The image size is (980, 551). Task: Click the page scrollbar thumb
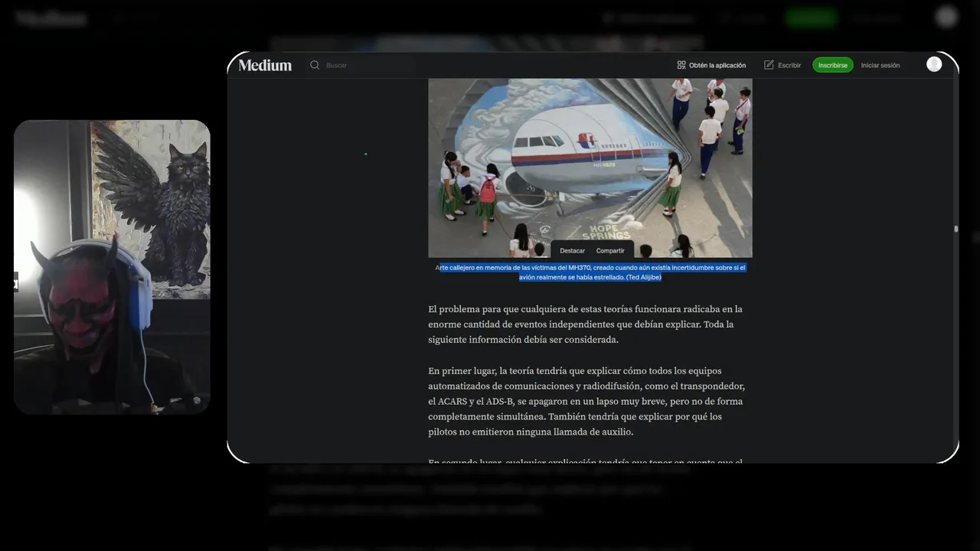955,228
